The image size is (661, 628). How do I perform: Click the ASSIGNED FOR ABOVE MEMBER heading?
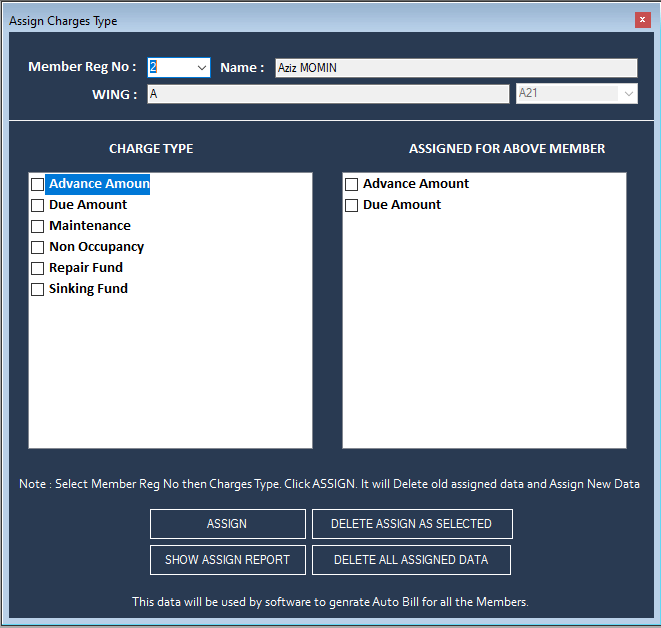[x=507, y=149]
